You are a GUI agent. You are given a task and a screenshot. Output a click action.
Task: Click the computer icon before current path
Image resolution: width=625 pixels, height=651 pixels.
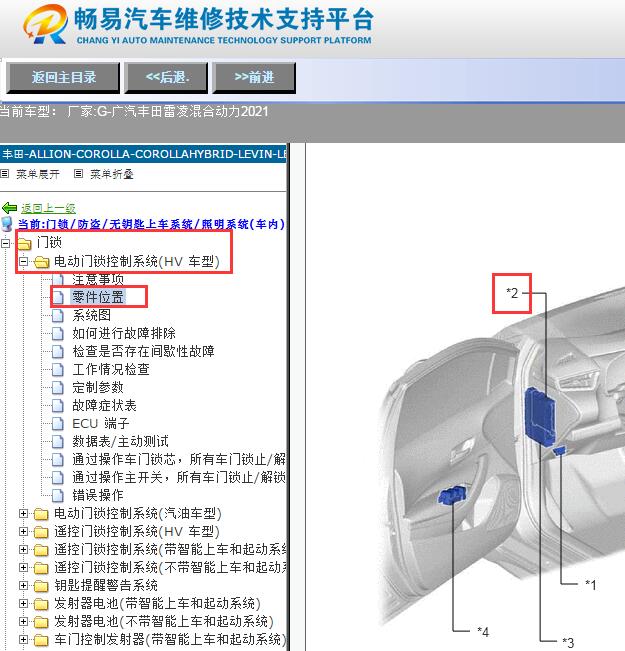point(7,224)
